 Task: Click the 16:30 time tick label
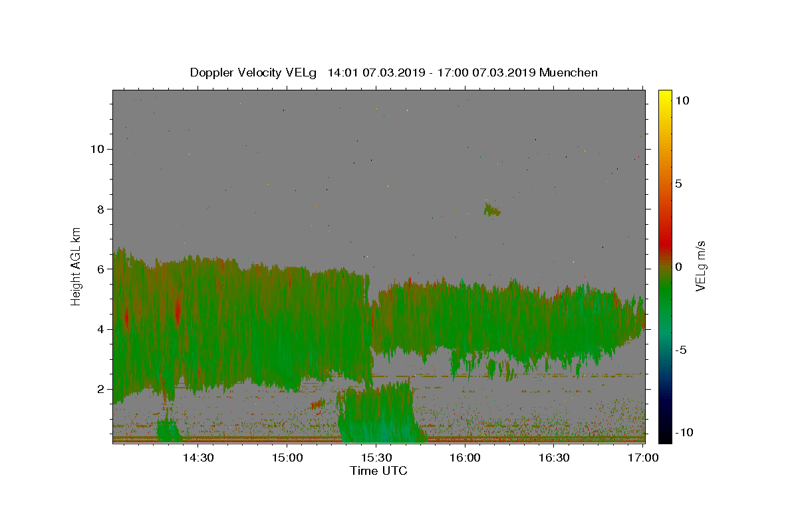[x=554, y=458]
